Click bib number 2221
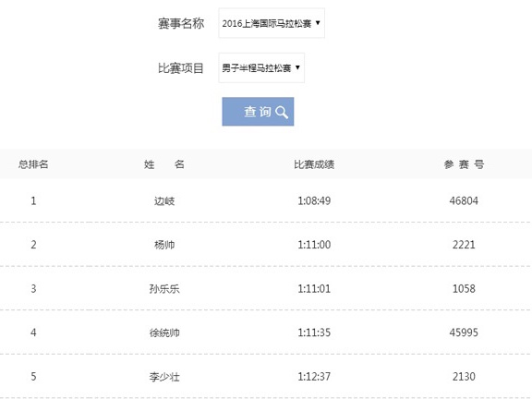Image resolution: width=532 pixels, height=399 pixels. 464,245
